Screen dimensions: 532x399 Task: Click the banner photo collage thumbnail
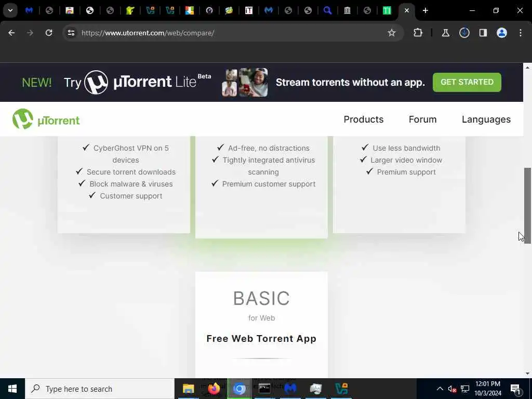click(x=245, y=83)
